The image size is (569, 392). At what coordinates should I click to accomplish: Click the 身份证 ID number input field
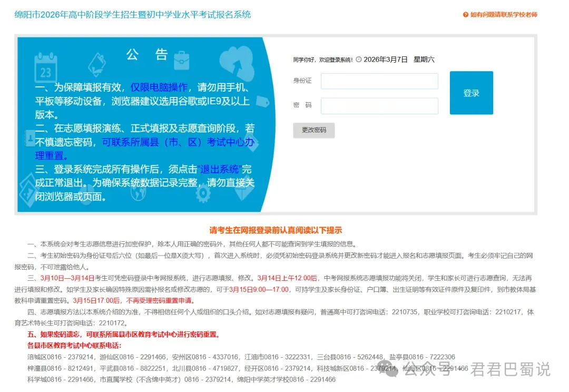(379, 81)
